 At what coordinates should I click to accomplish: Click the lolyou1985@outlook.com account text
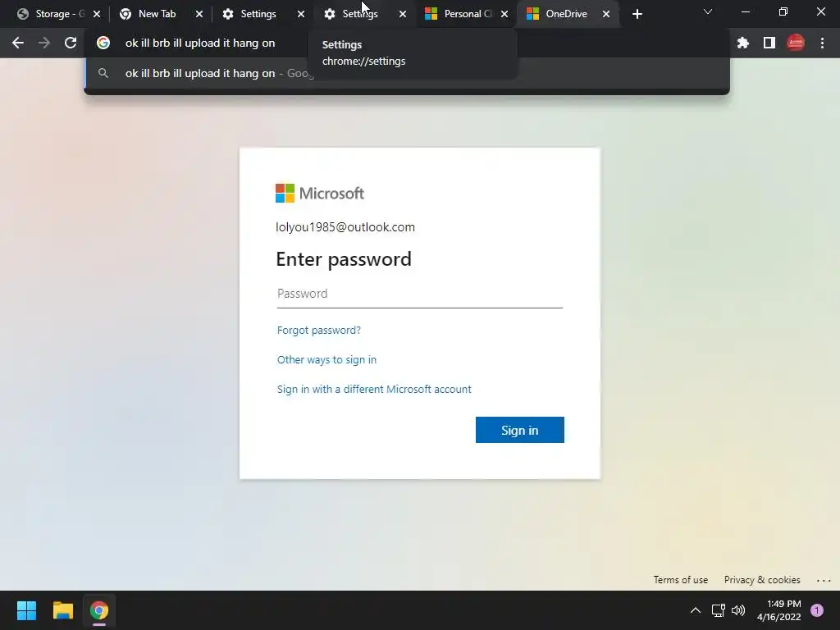point(345,227)
